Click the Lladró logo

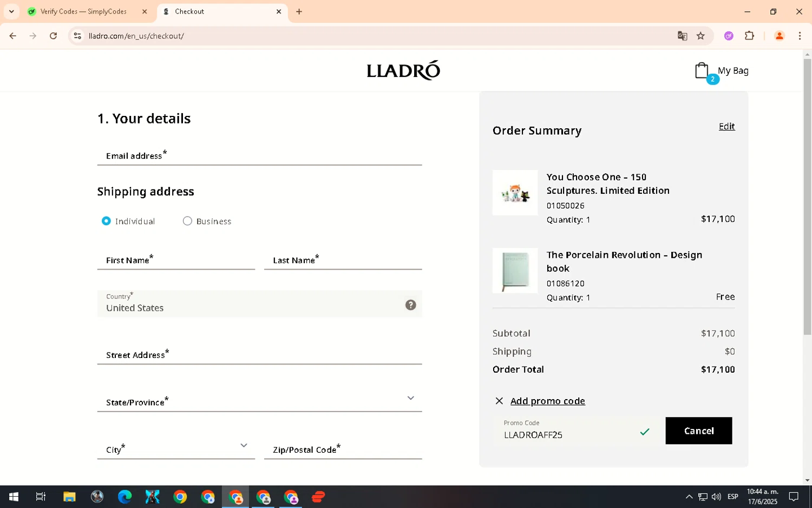point(403,70)
